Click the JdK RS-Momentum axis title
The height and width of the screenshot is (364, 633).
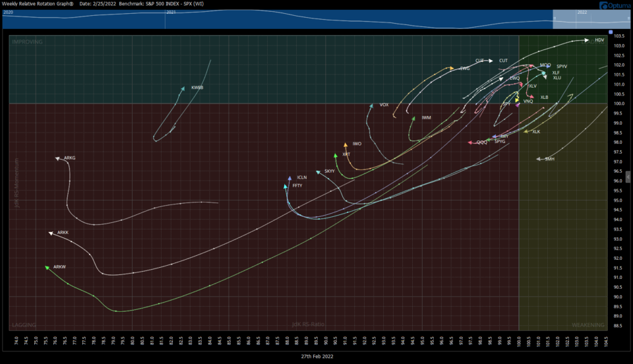(x=16, y=183)
